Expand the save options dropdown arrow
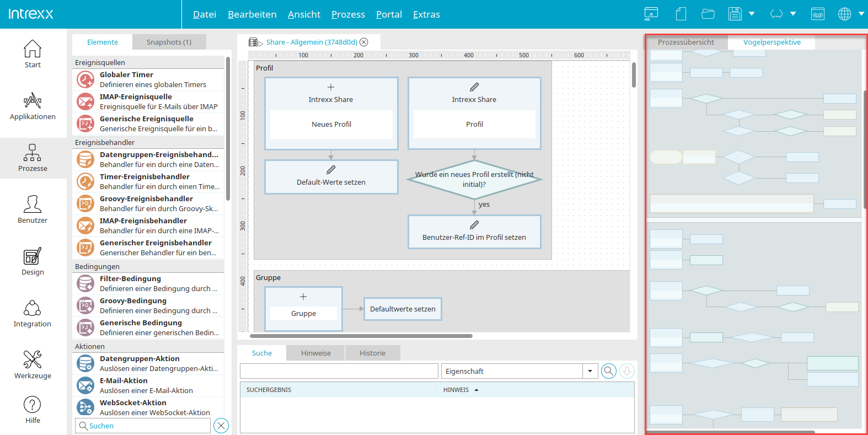868x435 pixels. [752, 14]
